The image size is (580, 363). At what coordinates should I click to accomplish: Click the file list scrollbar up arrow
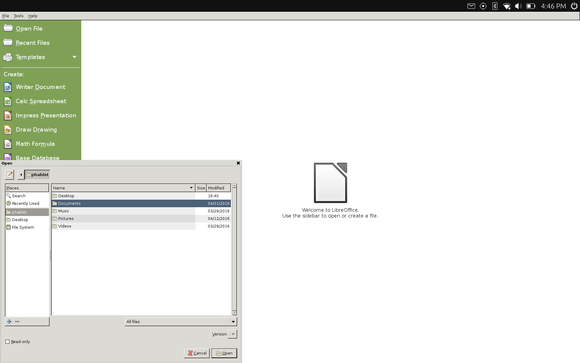click(x=234, y=186)
